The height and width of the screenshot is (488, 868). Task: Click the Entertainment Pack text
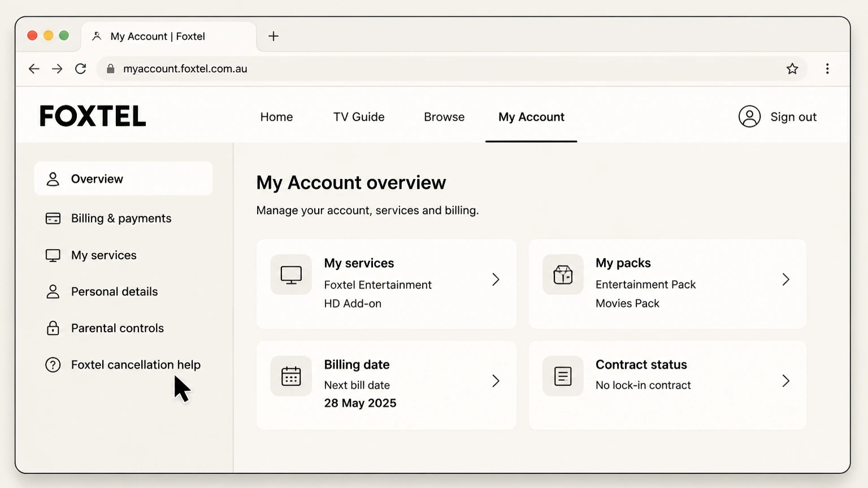(x=645, y=285)
